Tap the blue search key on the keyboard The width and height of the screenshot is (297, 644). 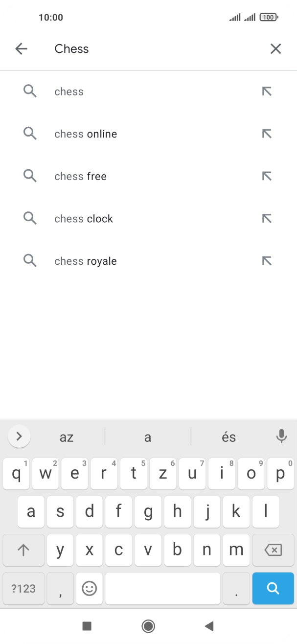click(273, 588)
